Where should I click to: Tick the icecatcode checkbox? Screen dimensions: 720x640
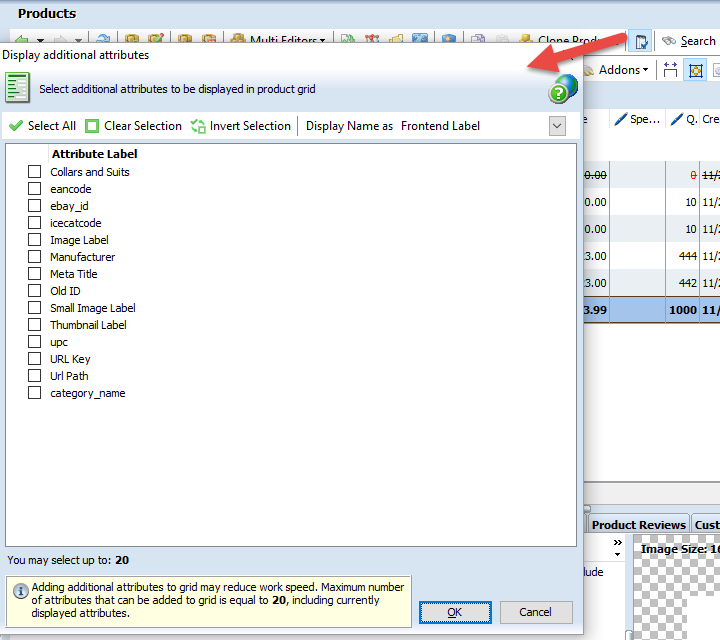pos(34,223)
